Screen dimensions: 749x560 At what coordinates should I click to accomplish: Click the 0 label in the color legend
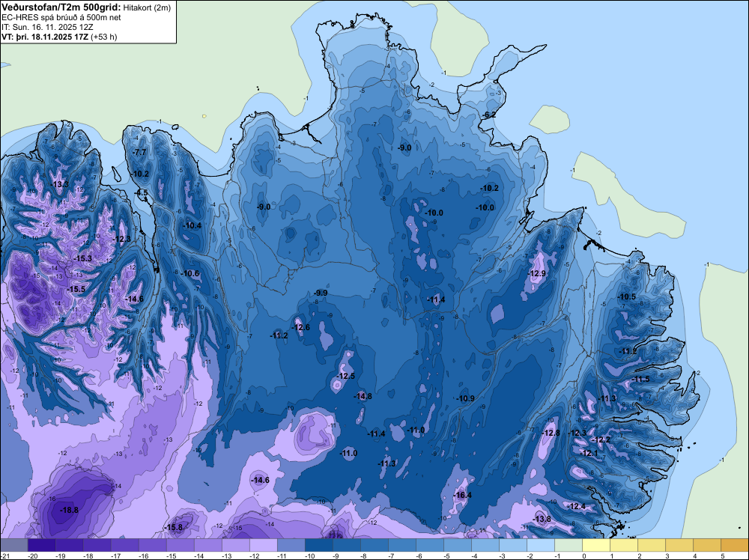click(x=584, y=556)
